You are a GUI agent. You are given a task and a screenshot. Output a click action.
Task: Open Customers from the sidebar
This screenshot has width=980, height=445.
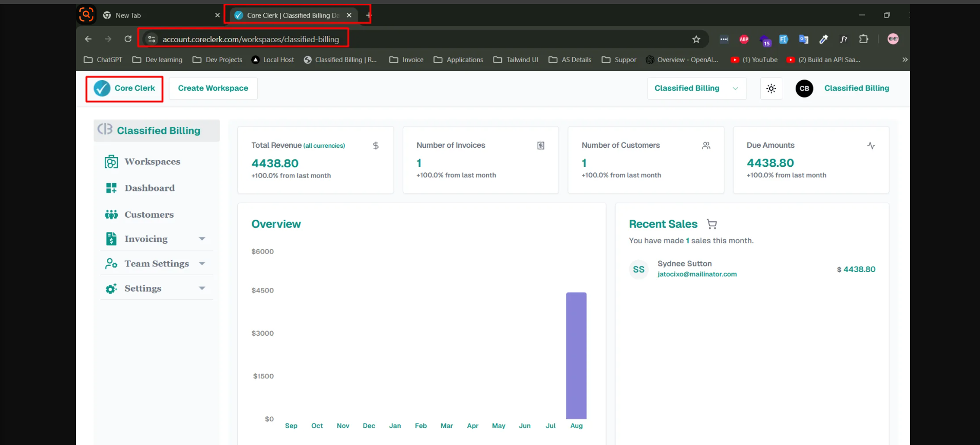pos(148,215)
